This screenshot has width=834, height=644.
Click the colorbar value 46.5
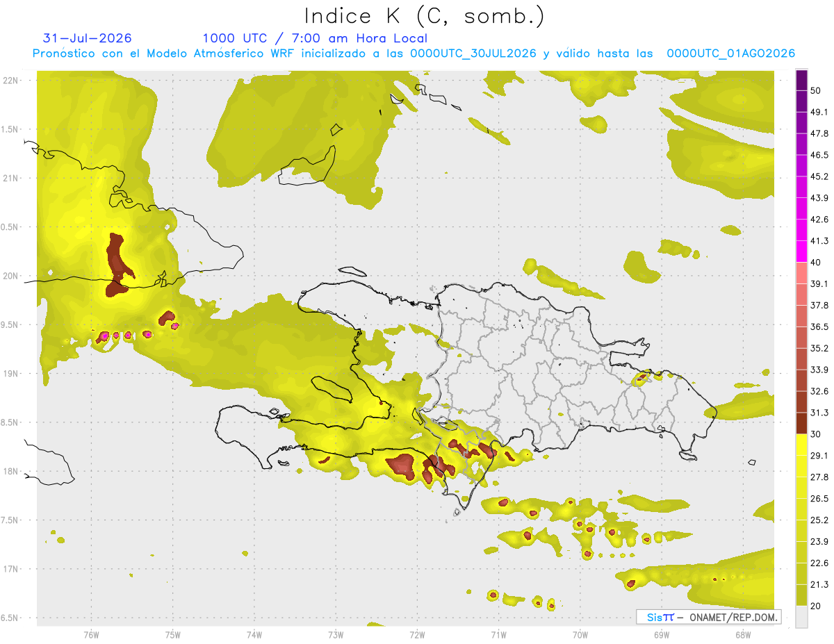(819, 155)
